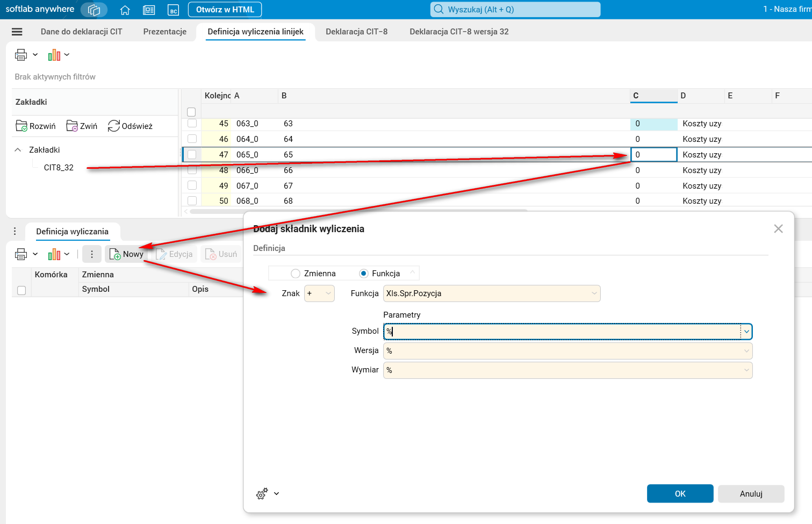812x524 pixels.
Task: Click the settings gear icon in dialog
Action: point(262,494)
